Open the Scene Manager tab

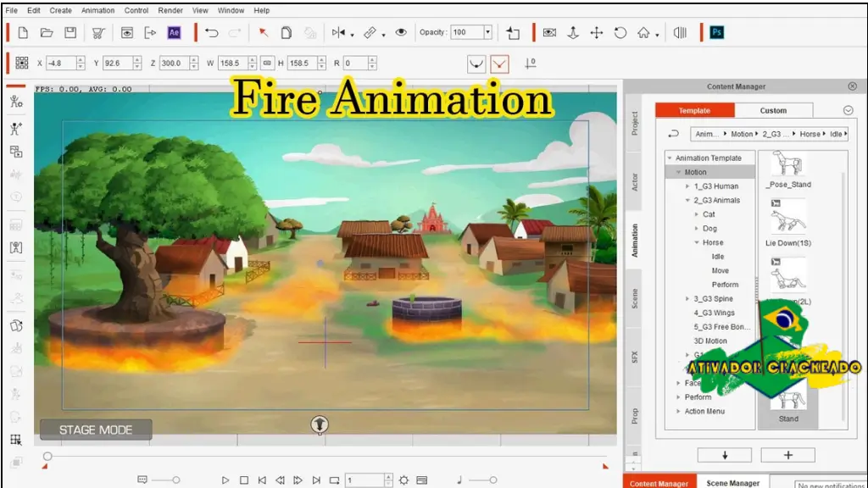[x=733, y=482]
